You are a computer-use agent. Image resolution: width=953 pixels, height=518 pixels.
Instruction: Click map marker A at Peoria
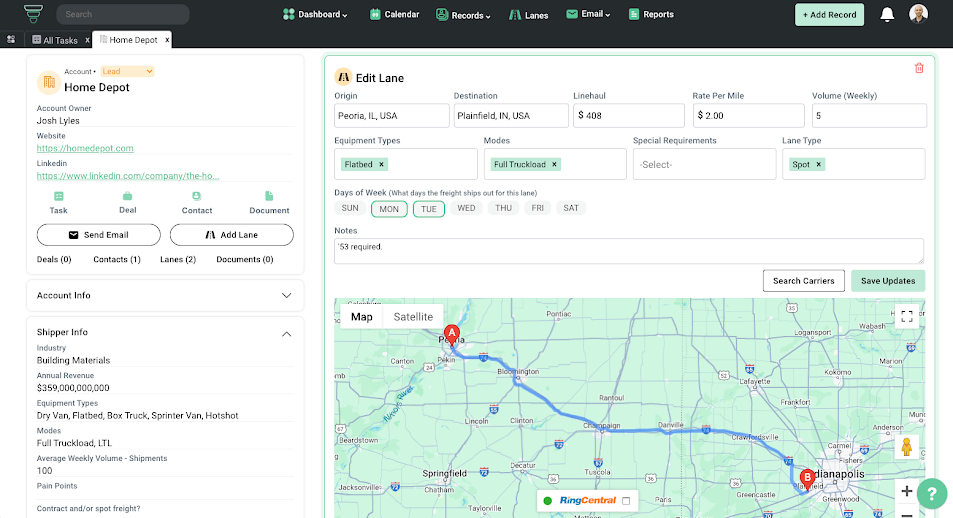451,334
